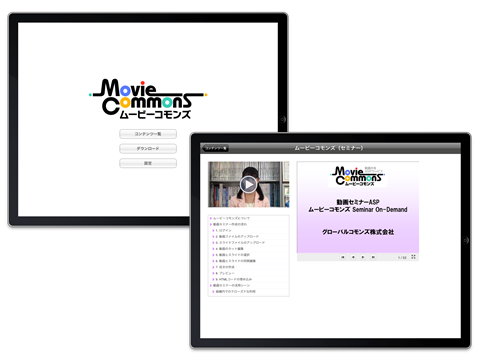Click the ムービーコモンズ(セミナー) header title
Image resolution: width=480 pixels, height=360 pixels.
point(329,148)
